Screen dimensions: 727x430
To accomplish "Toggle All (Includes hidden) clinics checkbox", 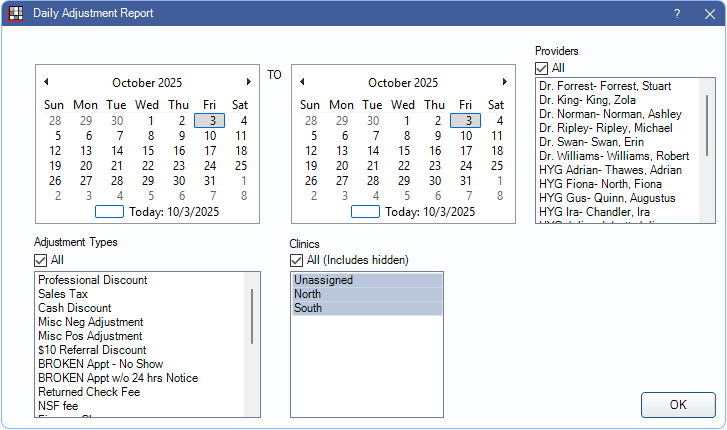I will pos(297,260).
